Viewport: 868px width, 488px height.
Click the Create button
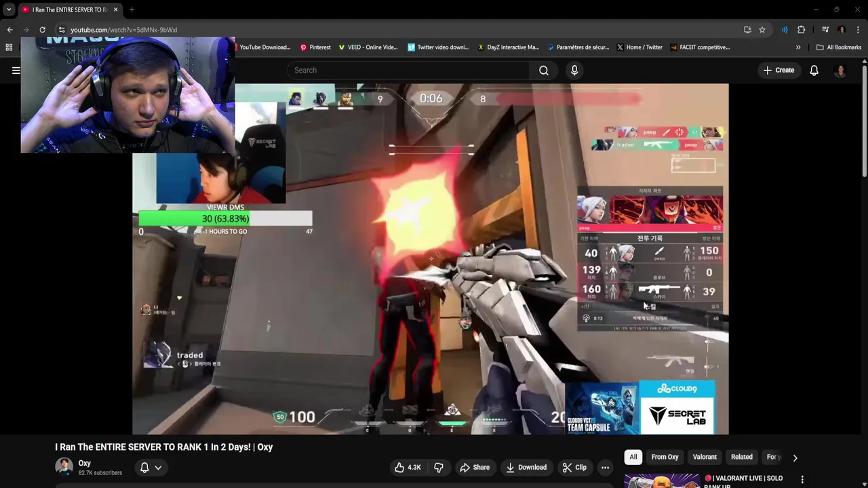click(778, 70)
